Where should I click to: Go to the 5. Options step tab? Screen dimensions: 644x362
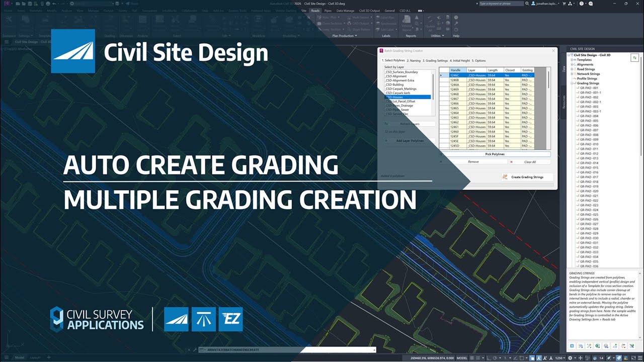[479, 60]
